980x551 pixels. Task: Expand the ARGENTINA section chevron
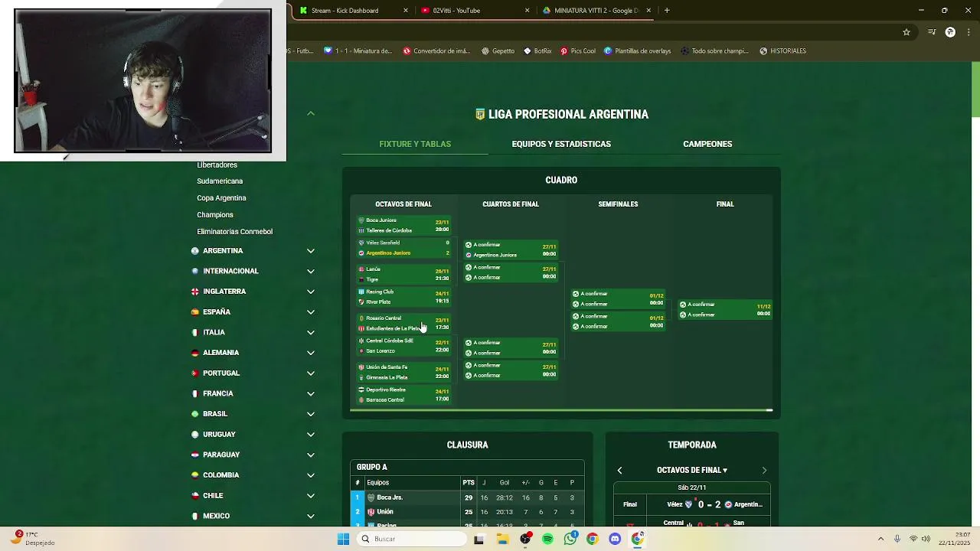pos(311,251)
